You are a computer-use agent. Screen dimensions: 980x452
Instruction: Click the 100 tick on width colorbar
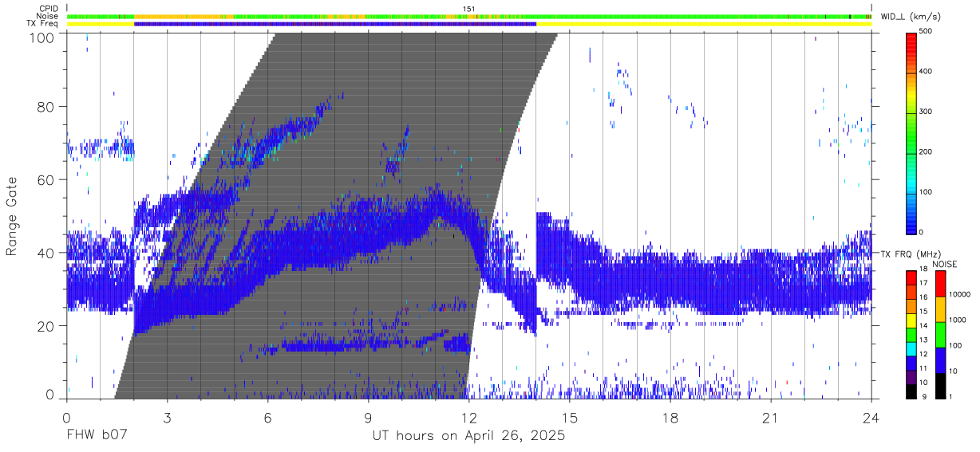(x=926, y=192)
